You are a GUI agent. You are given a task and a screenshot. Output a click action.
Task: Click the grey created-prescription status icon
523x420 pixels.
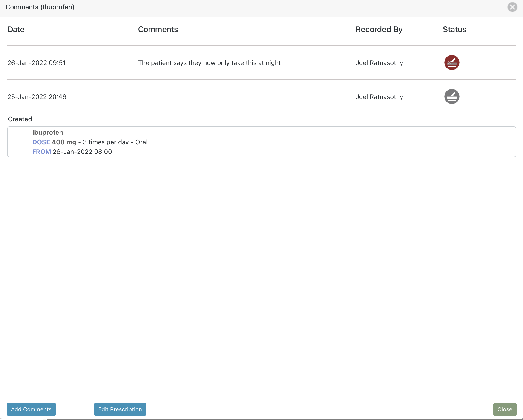click(x=451, y=96)
